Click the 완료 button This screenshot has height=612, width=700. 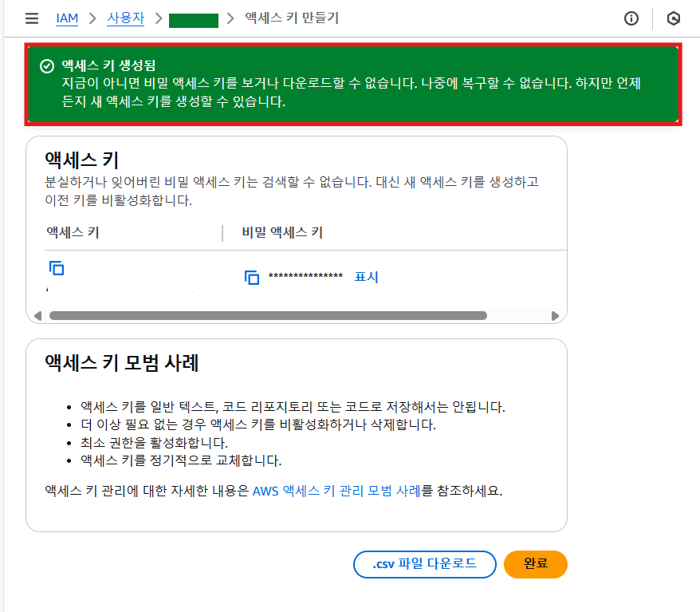pos(536,564)
